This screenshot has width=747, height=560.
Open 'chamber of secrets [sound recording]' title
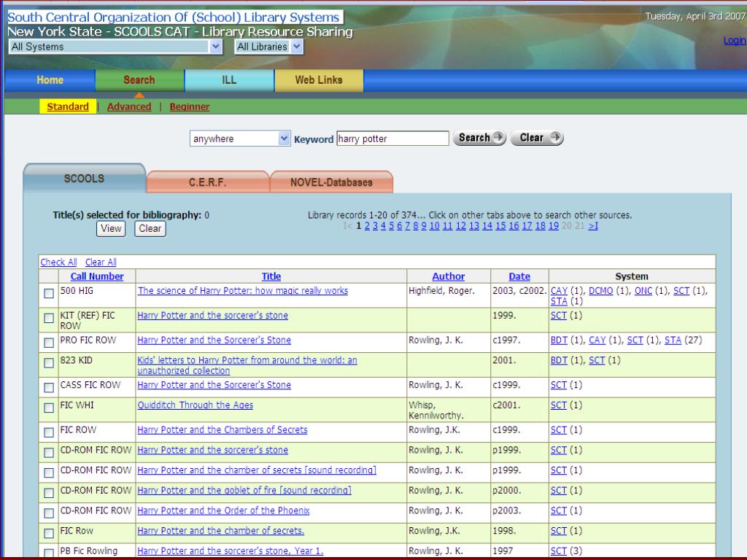257,470
